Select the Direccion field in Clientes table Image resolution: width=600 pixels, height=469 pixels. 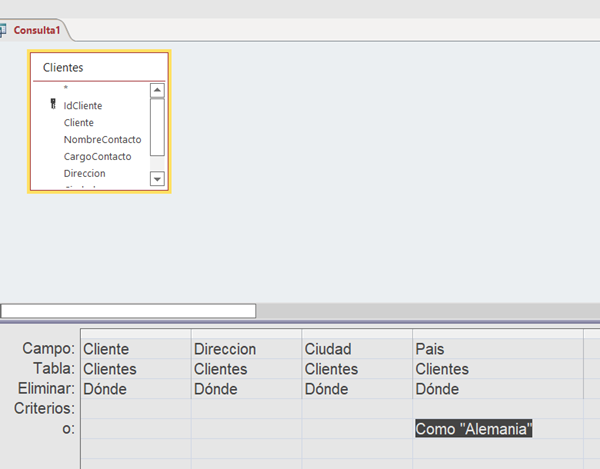click(x=84, y=173)
